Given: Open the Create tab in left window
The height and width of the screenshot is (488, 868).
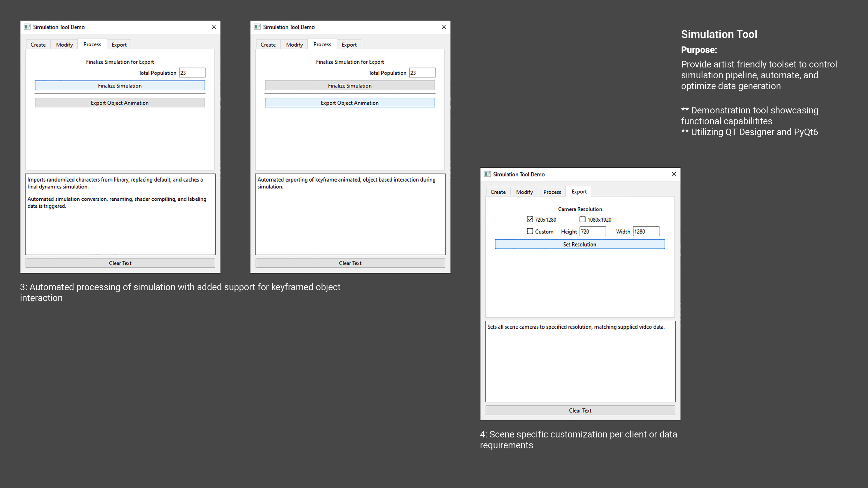Looking at the screenshot, I should tap(38, 45).
